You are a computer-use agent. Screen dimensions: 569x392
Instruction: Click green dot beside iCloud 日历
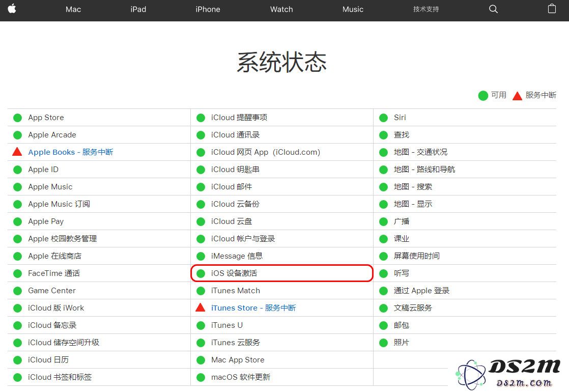(x=17, y=360)
